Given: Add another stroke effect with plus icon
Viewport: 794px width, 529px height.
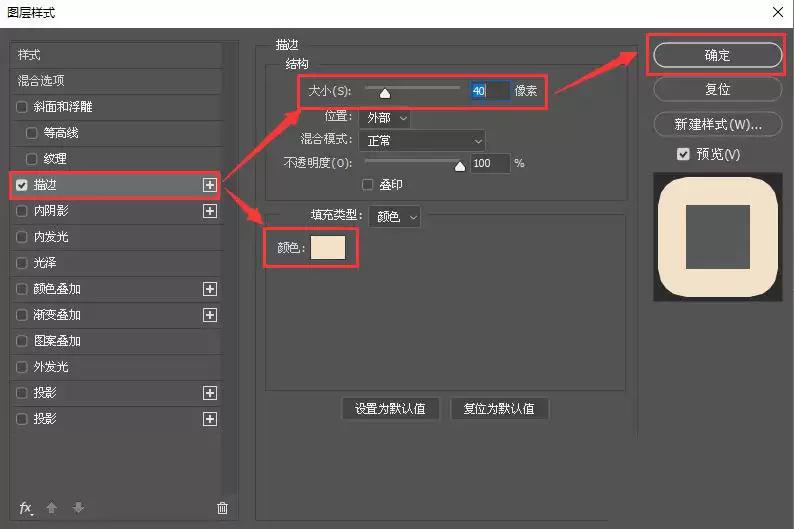Looking at the screenshot, I should point(210,185).
